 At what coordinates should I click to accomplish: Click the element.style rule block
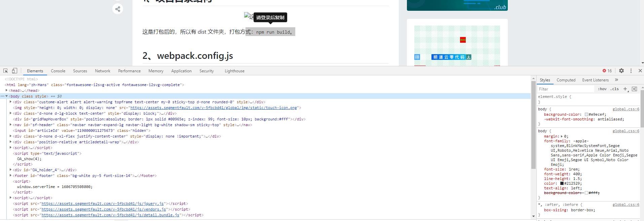click(588, 99)
